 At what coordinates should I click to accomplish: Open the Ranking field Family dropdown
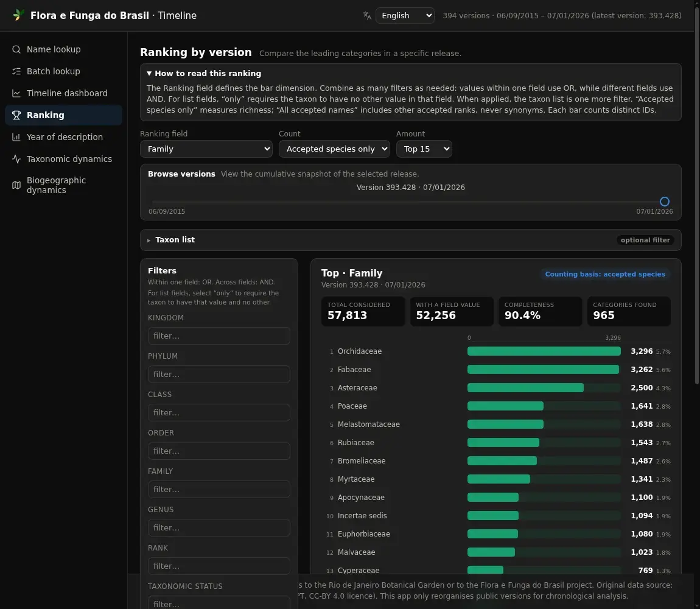coord(206,149)
